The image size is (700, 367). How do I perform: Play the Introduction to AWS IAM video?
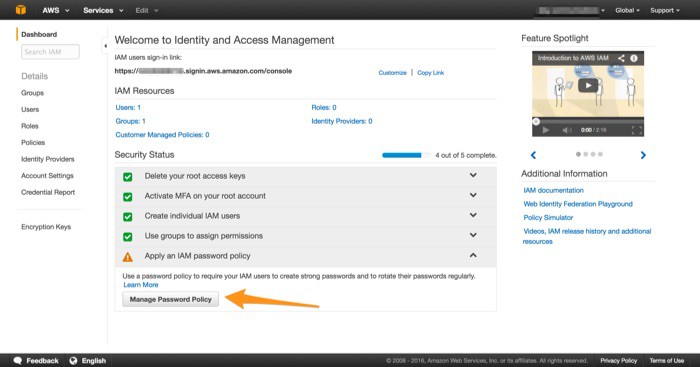click(x=588, y=85)
